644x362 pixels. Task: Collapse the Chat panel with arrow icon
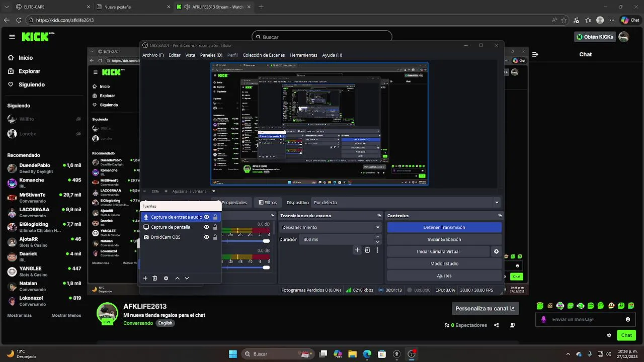coord(535,54)
